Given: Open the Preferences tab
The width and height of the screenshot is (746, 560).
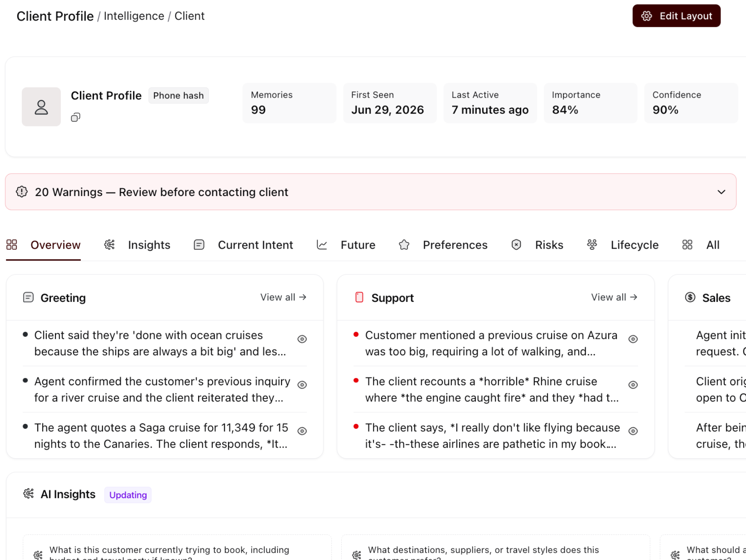Looking at the screenshot, I should 443,245.
